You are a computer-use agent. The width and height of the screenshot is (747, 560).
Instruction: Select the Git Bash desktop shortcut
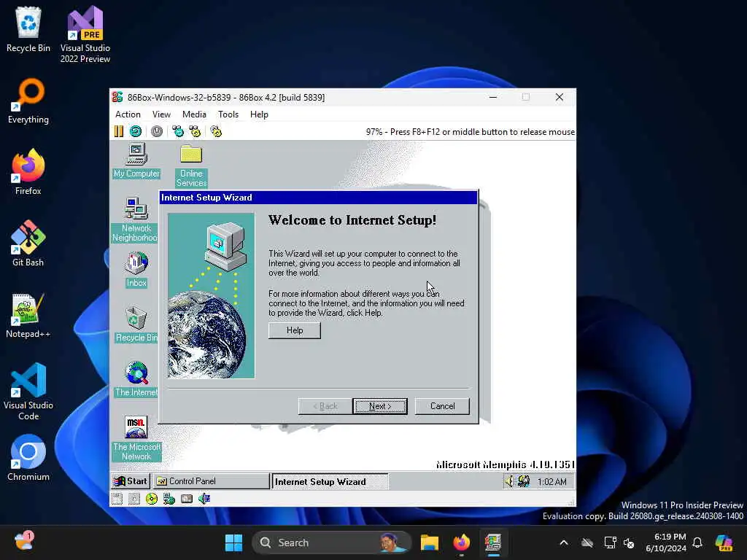28,244
